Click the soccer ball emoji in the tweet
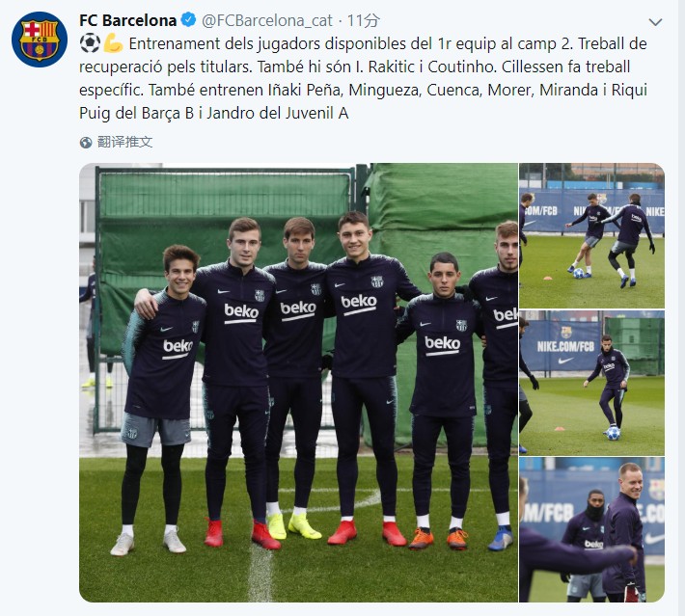 [90, 43]
